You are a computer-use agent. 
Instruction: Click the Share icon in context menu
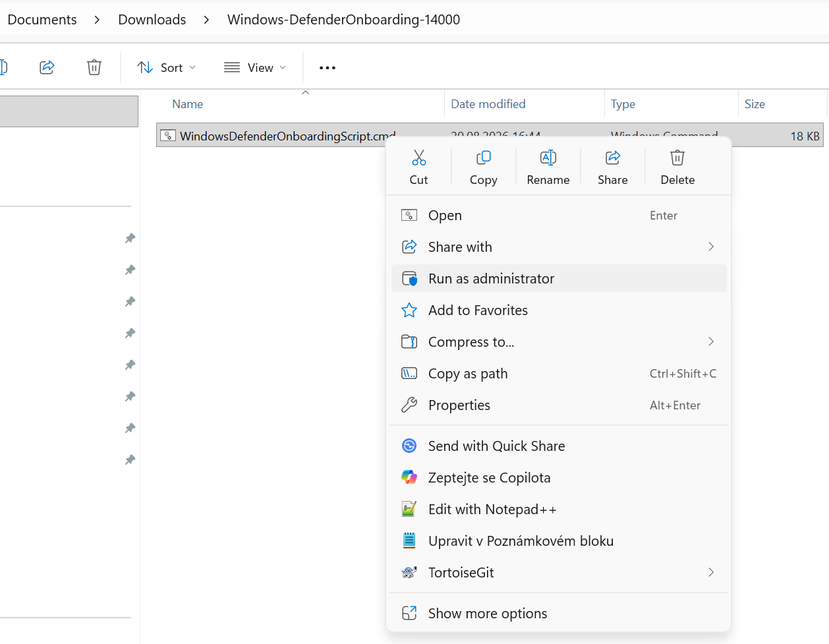click(612, 158)
